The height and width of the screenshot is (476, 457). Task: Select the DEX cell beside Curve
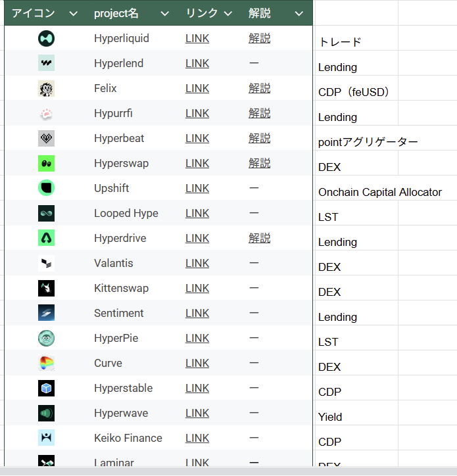click(x=356, y=363)
